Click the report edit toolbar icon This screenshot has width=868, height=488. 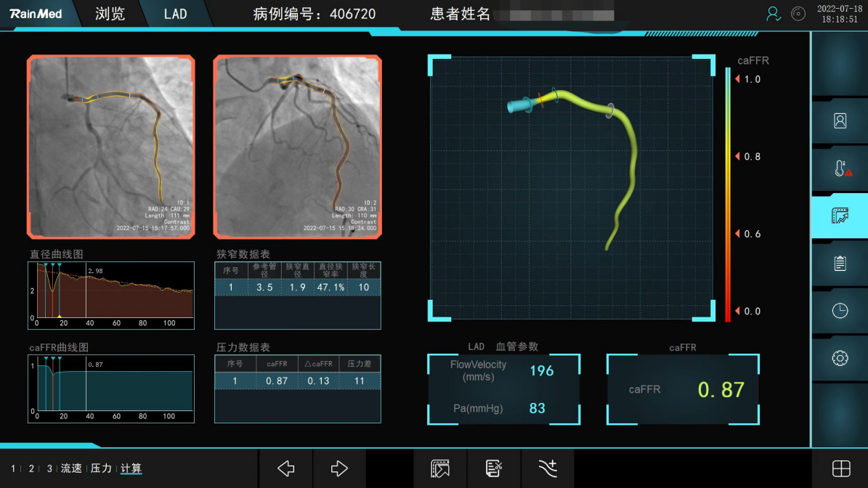coord(494,468)
